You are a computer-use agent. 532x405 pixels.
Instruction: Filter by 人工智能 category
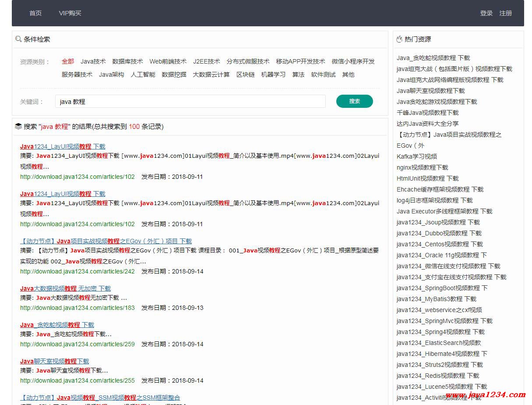pos(143,75)
